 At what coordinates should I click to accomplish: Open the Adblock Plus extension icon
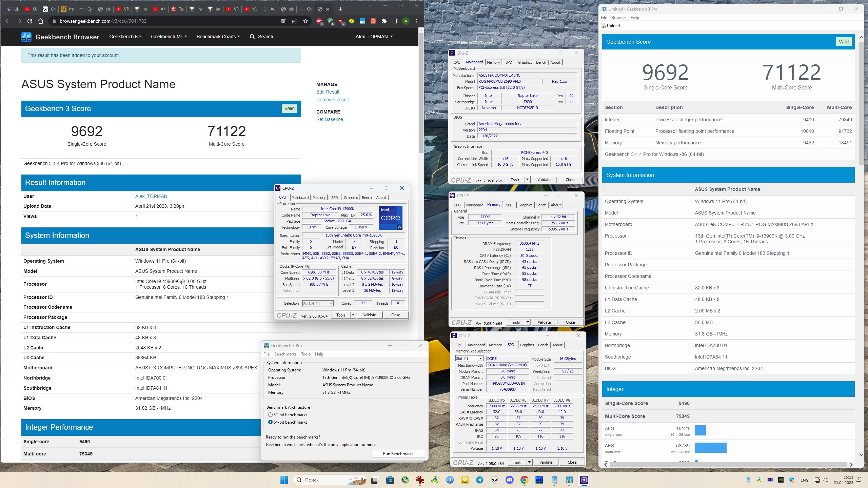click(319, 21)
